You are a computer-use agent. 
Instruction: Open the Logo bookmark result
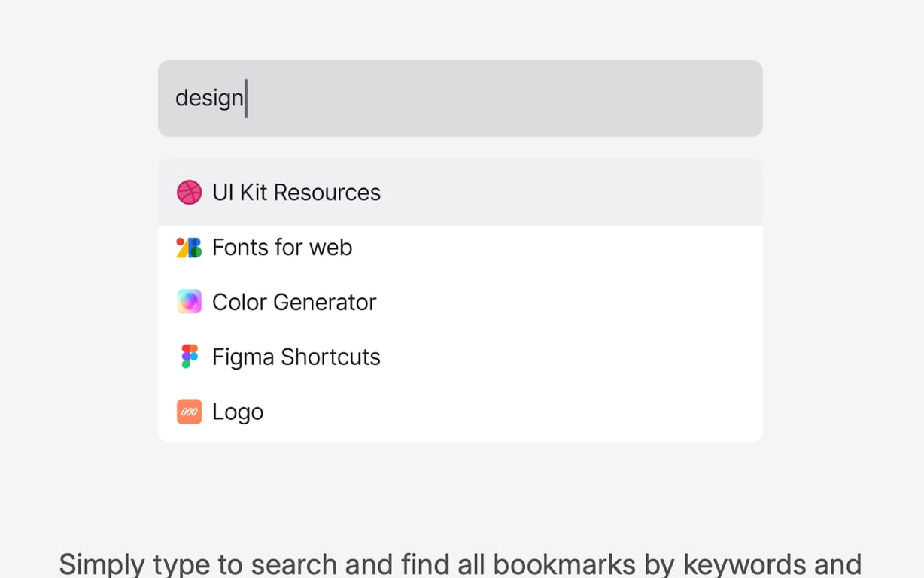point(238,412)
